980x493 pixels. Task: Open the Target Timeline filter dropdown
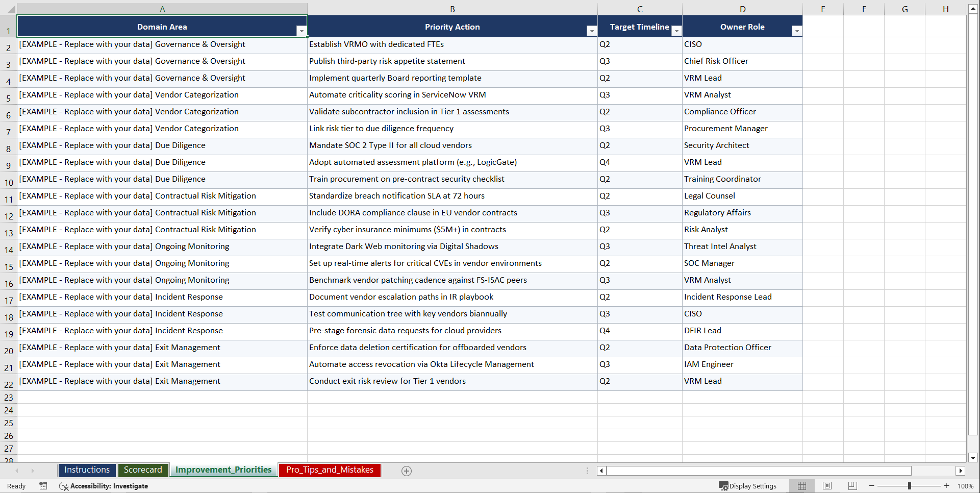pos(676,31)
